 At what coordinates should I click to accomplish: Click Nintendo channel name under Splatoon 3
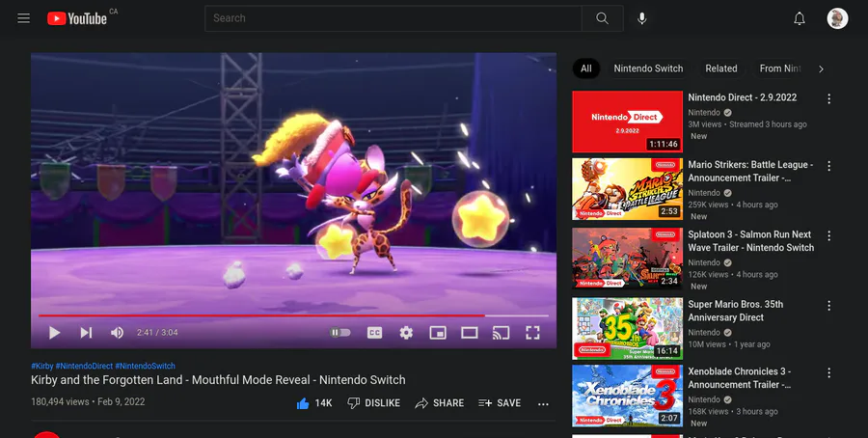tap(704, 262)
